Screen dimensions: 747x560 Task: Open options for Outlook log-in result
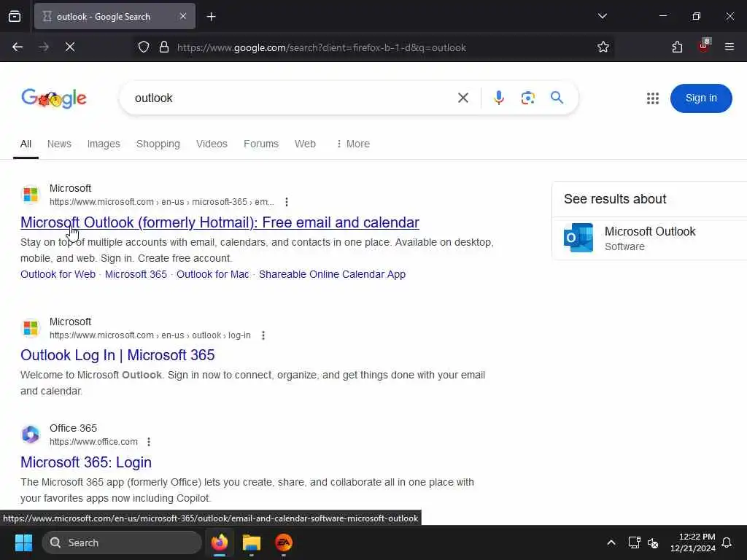coord(263,335)
